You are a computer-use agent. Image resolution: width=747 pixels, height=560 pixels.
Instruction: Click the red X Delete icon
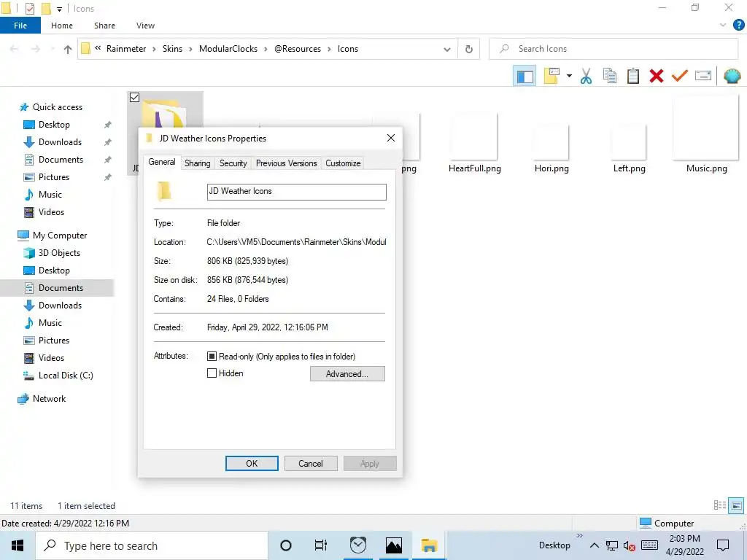(656, 76)
